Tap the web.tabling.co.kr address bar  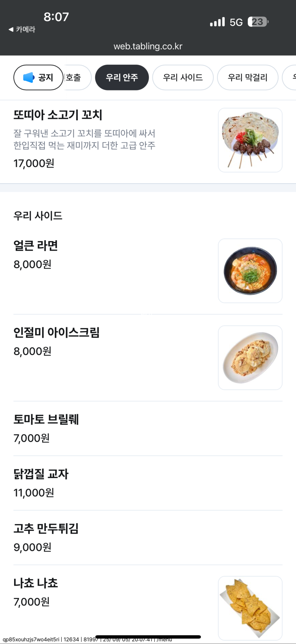[148, 46]
